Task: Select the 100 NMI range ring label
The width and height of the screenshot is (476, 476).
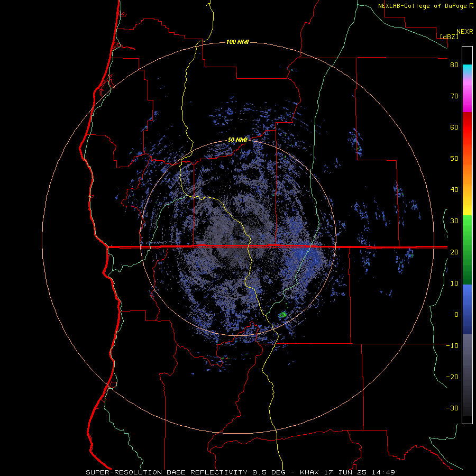Action: point(237,42)
